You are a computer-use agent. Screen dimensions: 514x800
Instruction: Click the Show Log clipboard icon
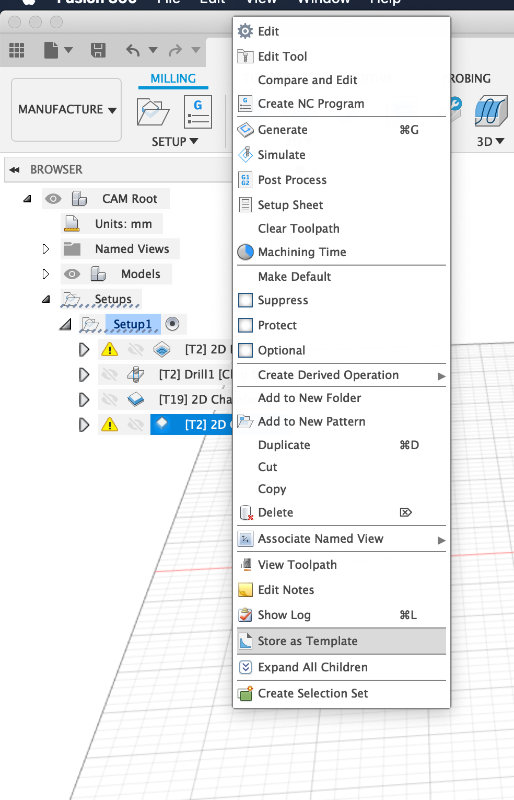coord(246,615)
